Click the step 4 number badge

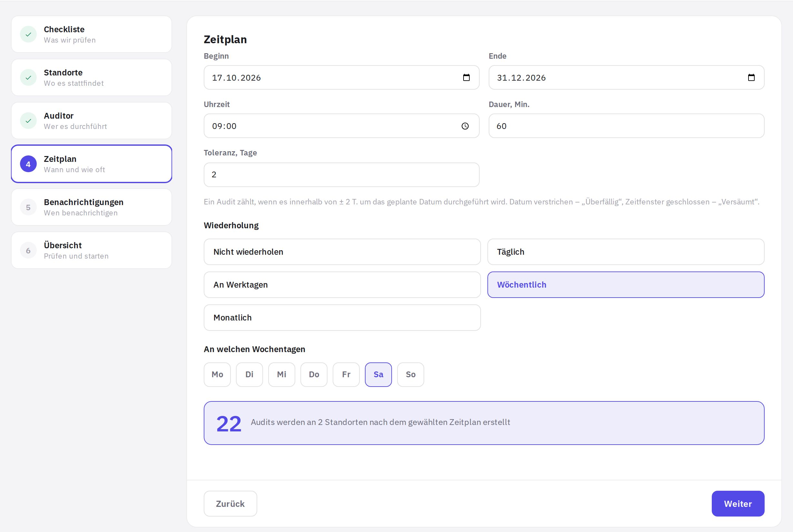pyautogui.click(x=28, y=164)
